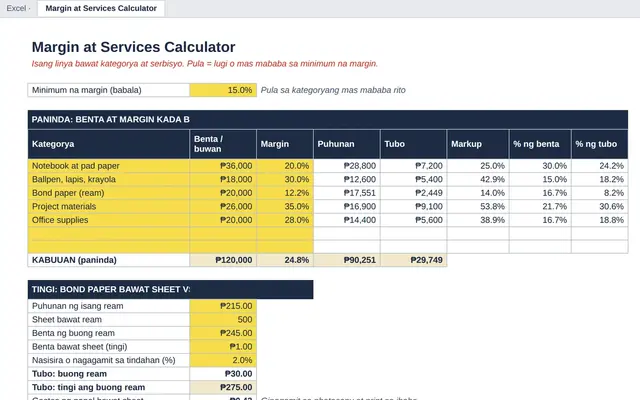This screenshot has width=640, height=400.
Task: Edit the ₱245.00 ream price cell
Action: pyautogui.click(x=223, y=333)
